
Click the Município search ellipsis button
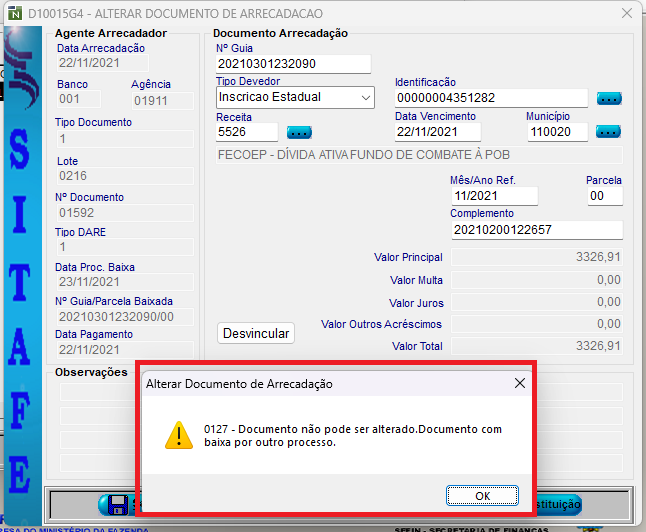(x=609, y=132)
